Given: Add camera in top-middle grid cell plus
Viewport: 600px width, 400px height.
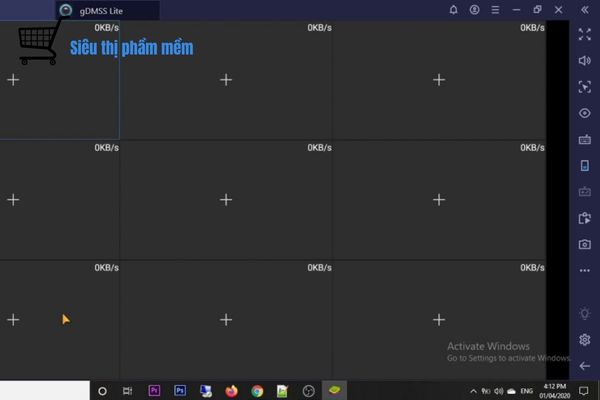Looking at the screenshot, I should [x=226, y=80].
